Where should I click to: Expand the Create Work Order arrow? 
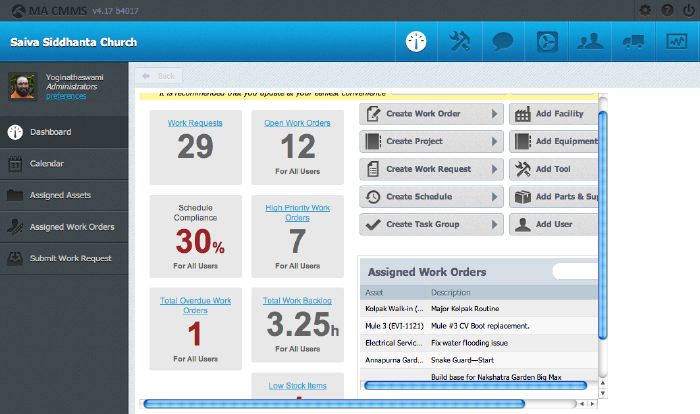495,114
